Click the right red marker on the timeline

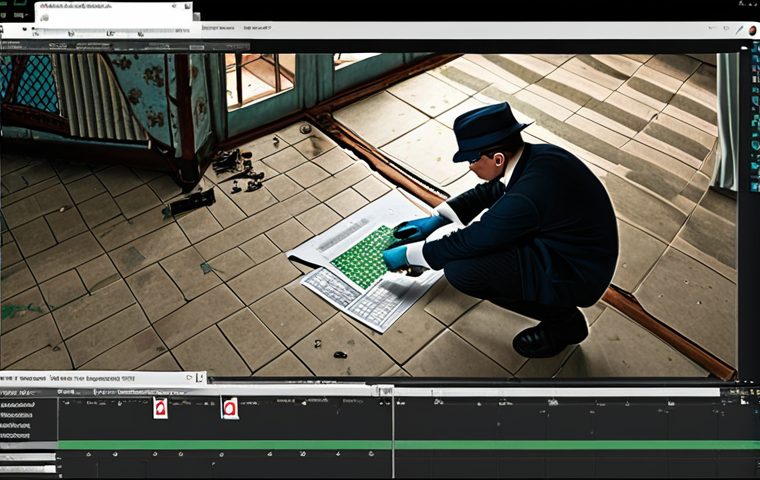point(230,408)
